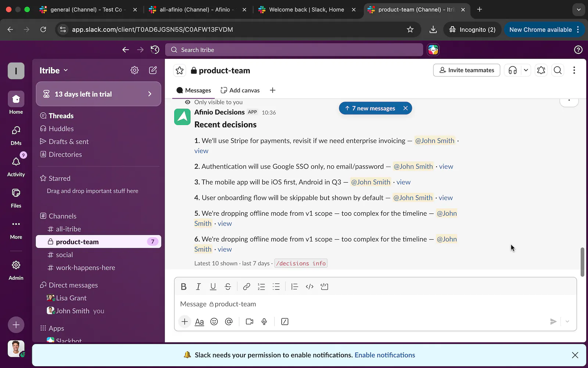Image resolution: width=588 pixels, height=368 pixels.
Task: Open the attach plus menu in composer
Action: click(184, 322)
